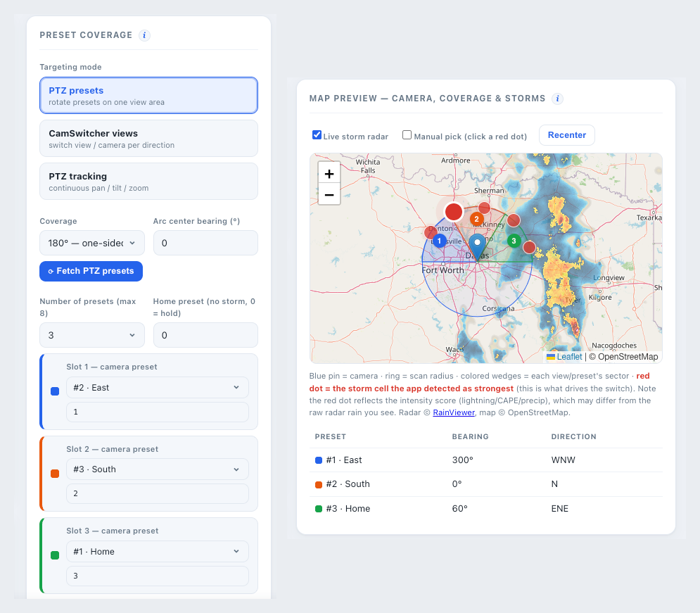Image resolution: width=700 pixels, height=613 pixels.
Task: Click the Fetch PTZ presets button
Action: (x=91, y=271)
